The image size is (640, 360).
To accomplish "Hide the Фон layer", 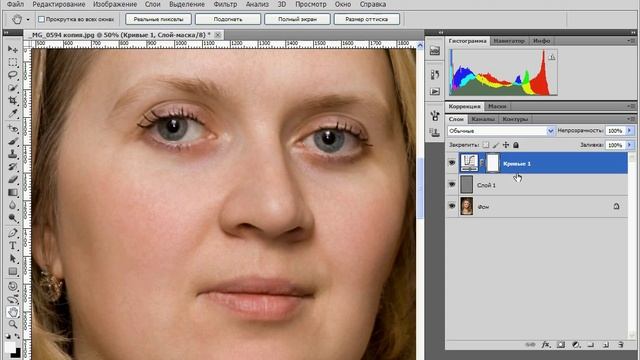I will (x=452, y=206).
